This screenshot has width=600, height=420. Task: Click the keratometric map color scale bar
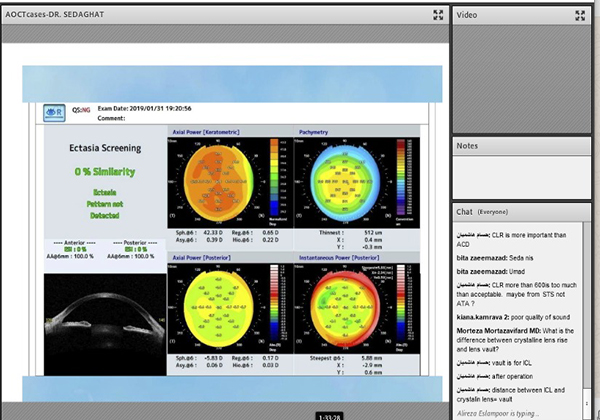click(274, 177)
